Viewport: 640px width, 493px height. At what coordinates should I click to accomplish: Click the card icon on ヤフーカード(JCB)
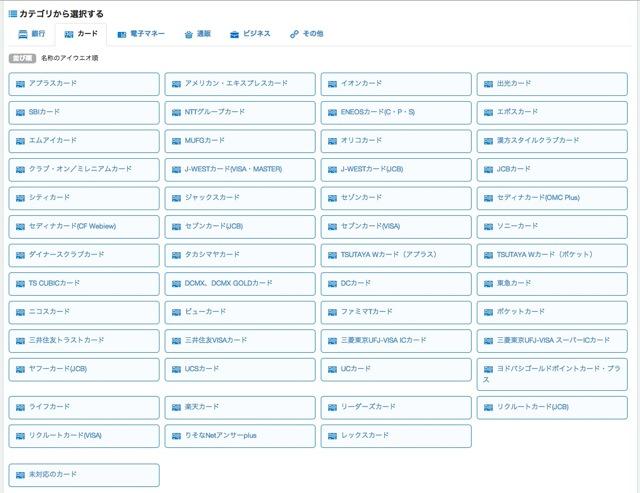[x=21, y=369]
